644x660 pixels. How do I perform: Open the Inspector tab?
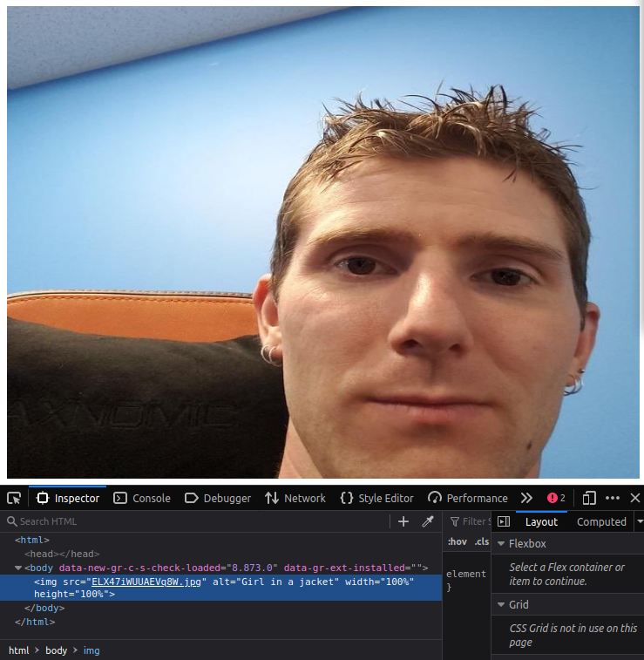(x=68, y=499)
